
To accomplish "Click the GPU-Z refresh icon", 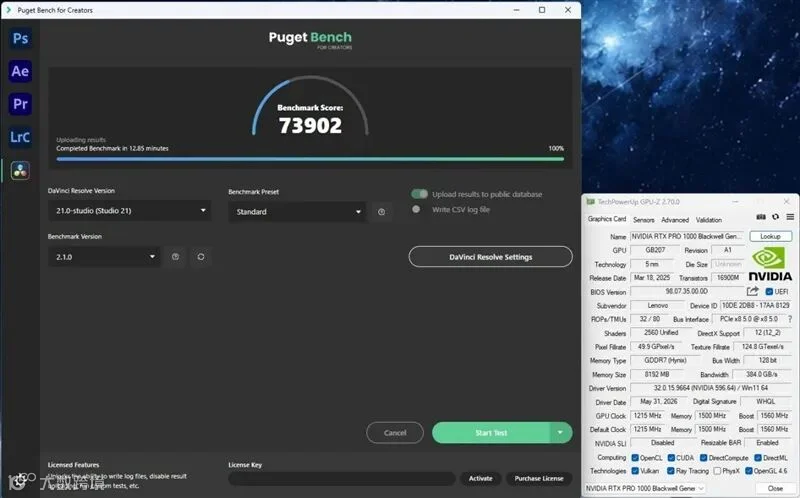I will click(776, 217).
